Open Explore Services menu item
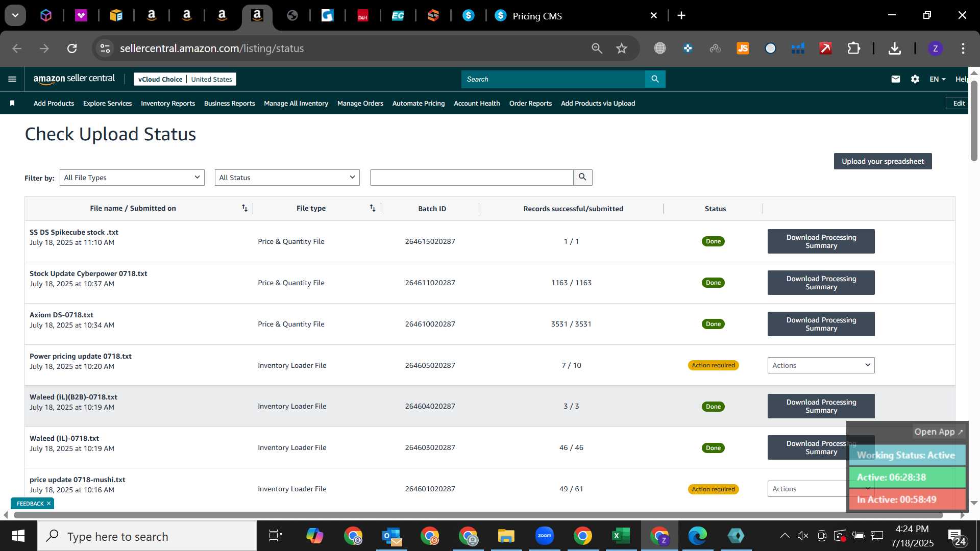980x551 pixels. (x=107, y=103)
